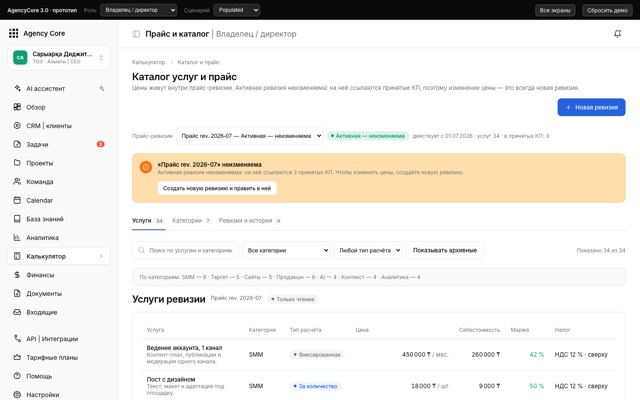This screenshot has height=400, width=640.
Task: Click the 50 % margin value
Action: tap(537, 386)
